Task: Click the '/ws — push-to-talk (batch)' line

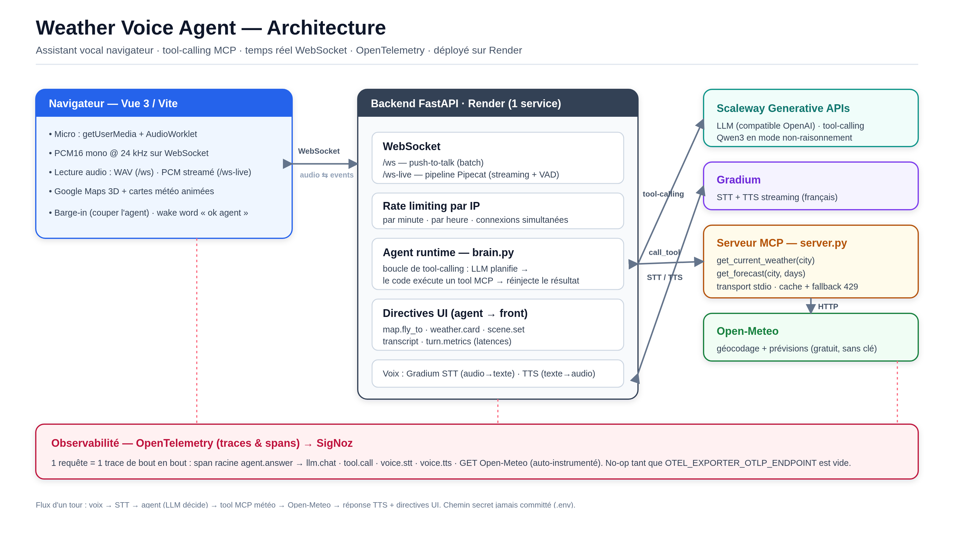Action: point(433,163)
